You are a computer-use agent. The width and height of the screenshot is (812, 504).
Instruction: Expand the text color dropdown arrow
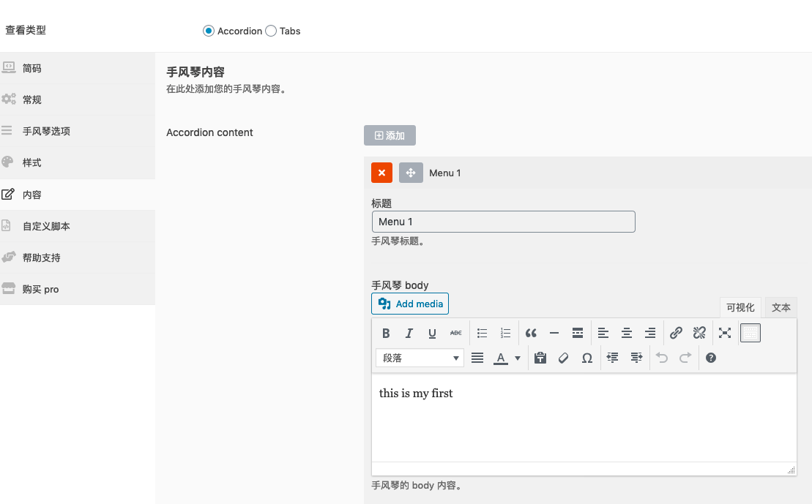pyautogui.click(x=518, y=358)
